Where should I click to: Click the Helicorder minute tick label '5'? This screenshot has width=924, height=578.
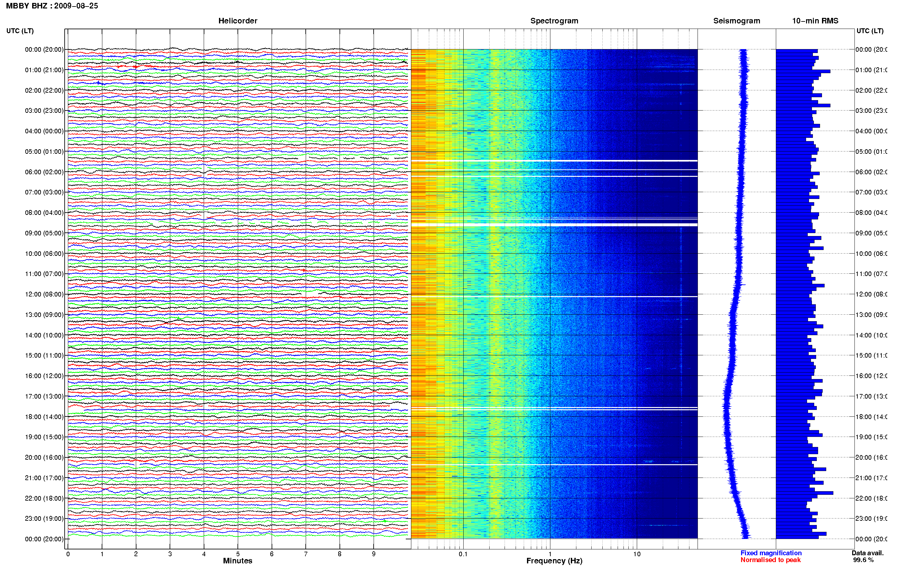point(237,554)
